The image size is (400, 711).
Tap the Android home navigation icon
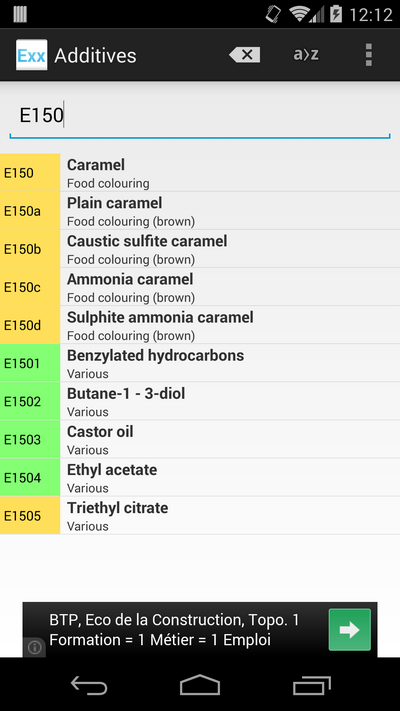point(200,685)
